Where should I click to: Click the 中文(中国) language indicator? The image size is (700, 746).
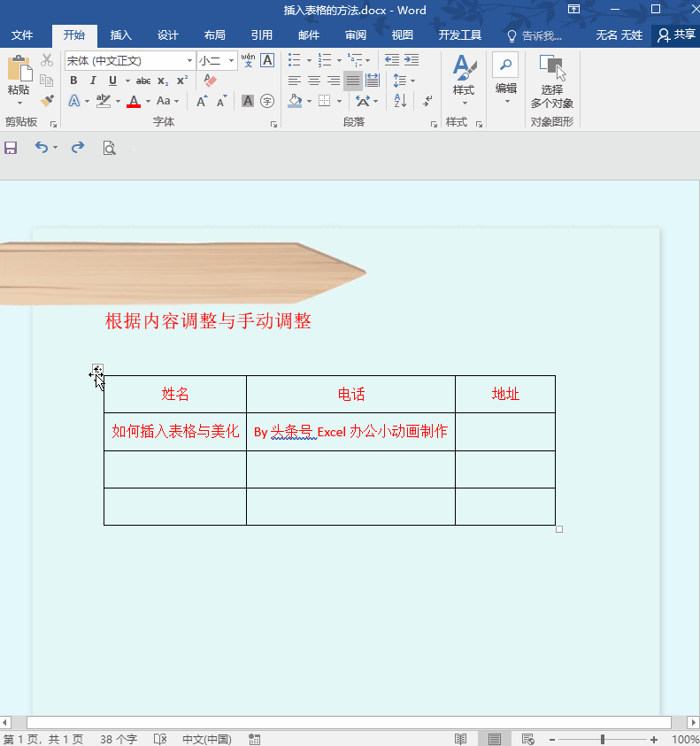coord(207,739)
